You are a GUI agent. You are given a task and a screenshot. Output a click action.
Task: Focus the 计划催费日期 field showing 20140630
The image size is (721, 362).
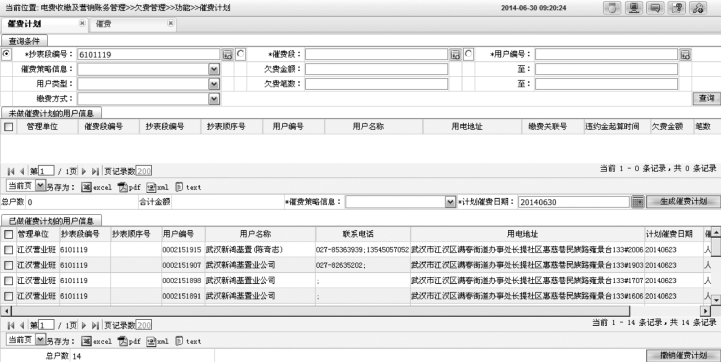pos(574,202)
